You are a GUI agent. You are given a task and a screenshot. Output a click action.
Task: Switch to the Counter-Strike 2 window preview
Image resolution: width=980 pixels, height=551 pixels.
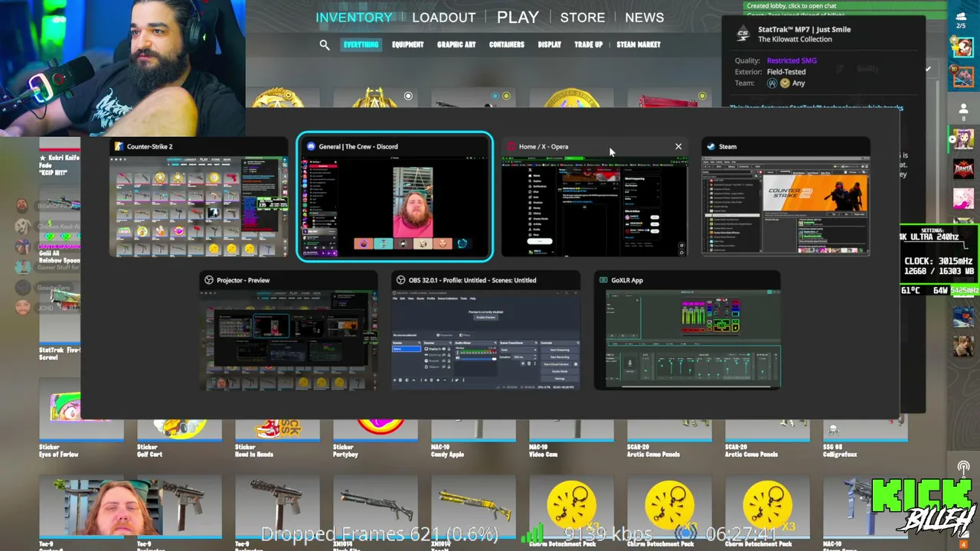(x=198, y=197)
